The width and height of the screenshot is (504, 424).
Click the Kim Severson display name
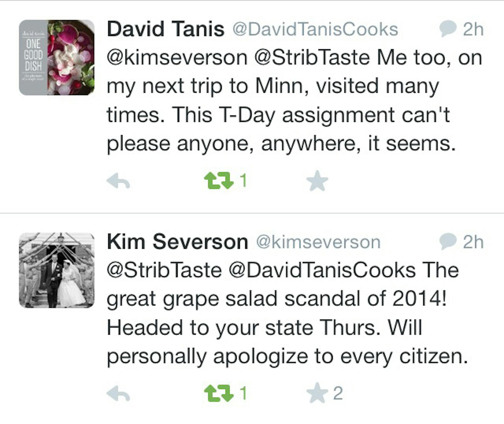click(x=178, y=242)
